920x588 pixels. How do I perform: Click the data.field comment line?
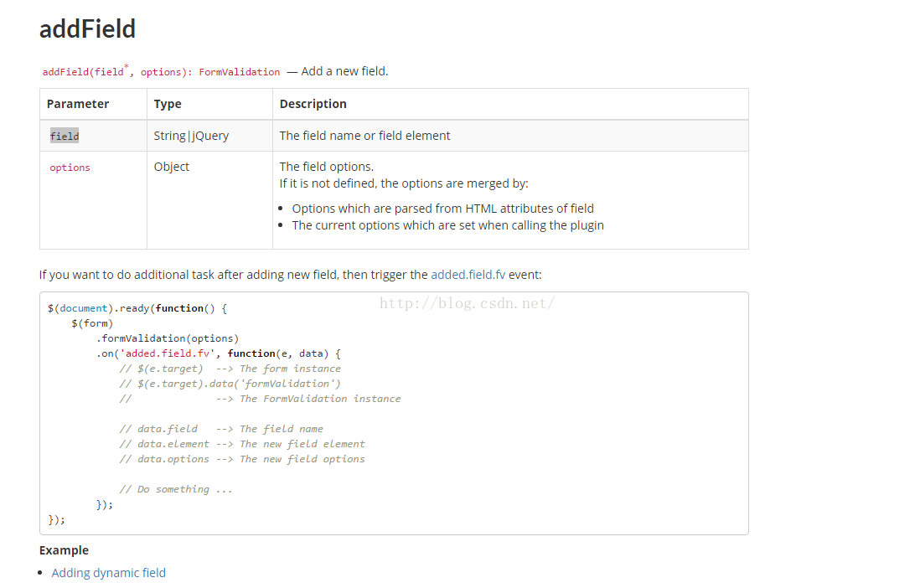click(x=221, y=429)
